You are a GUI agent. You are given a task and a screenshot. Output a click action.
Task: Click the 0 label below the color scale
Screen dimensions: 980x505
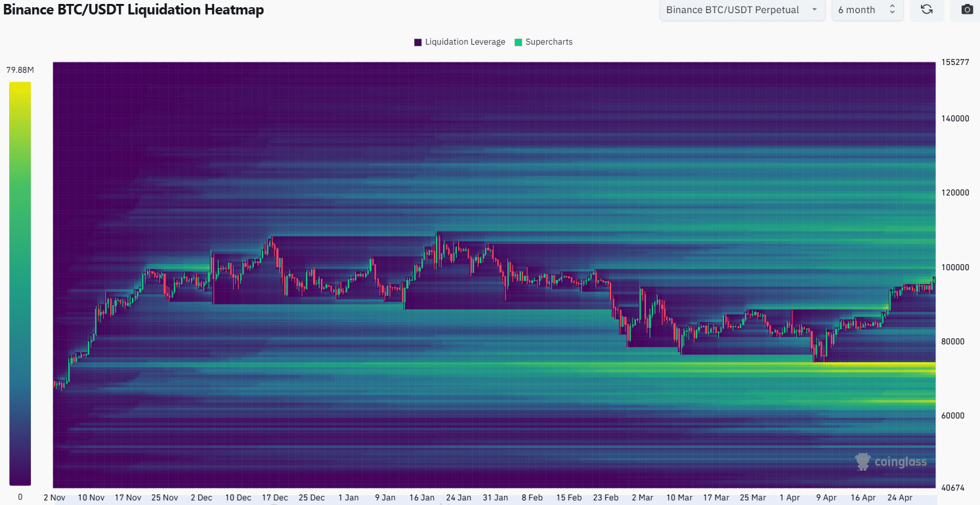20,496
